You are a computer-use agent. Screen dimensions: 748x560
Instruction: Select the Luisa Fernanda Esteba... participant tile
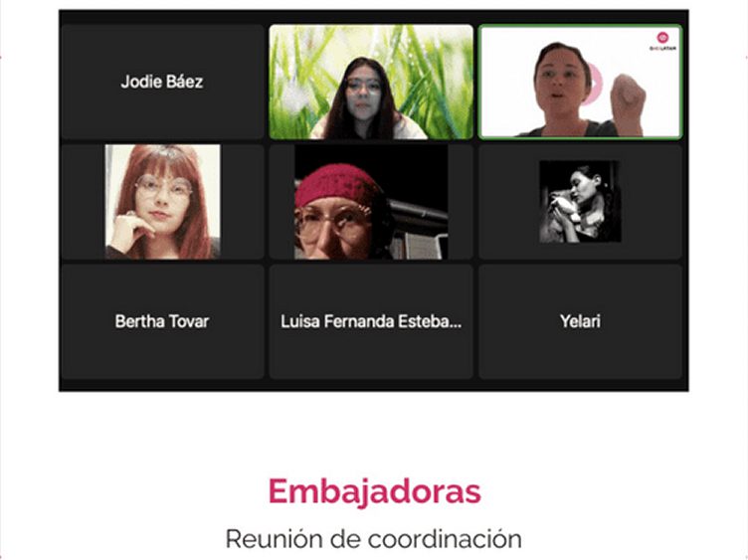click(371, 321)
